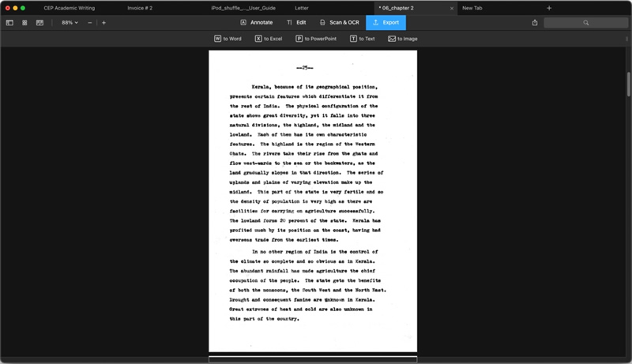Export the document to Excel

pyautogui.click(x=268, y=39)
